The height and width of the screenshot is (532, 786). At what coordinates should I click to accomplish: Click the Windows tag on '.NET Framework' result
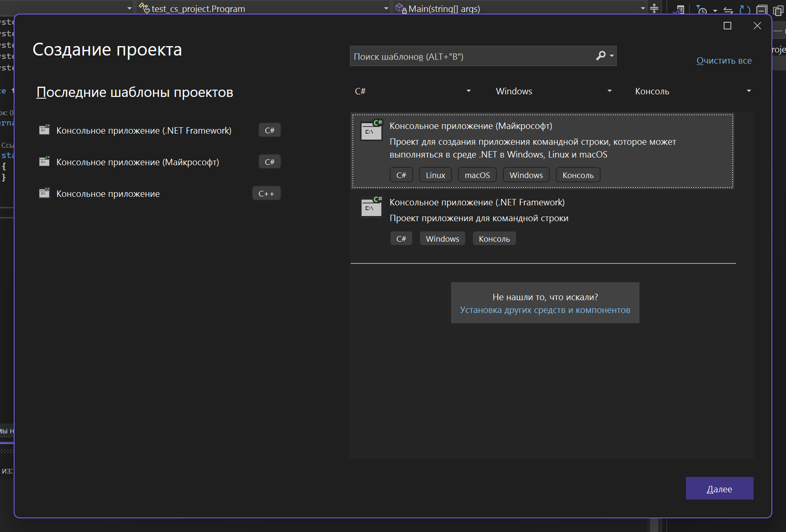[x=443, y=239]
